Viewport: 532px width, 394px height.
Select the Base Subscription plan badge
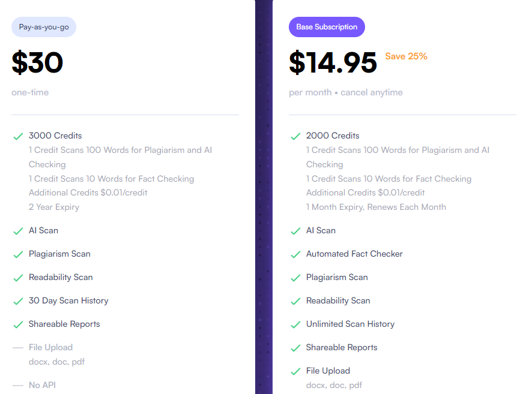click(327, 27)
